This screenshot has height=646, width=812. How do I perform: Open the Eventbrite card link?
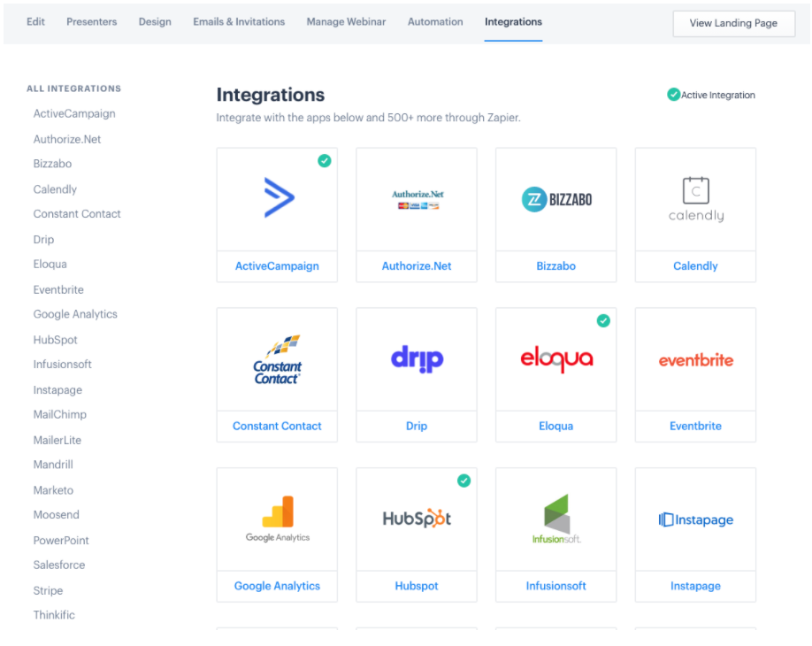tap(695, 426)
